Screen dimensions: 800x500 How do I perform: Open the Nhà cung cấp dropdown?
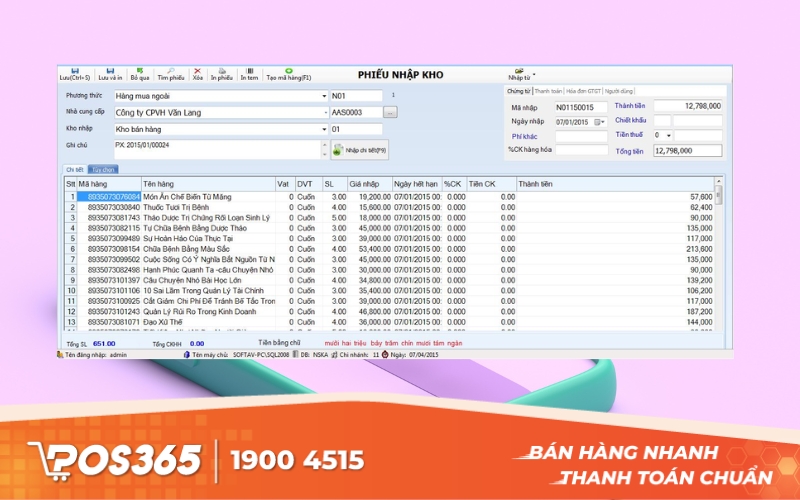325,113
